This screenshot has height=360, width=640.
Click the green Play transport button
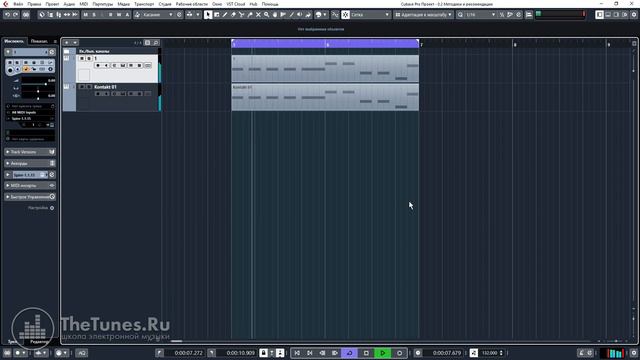click(382, 353)
